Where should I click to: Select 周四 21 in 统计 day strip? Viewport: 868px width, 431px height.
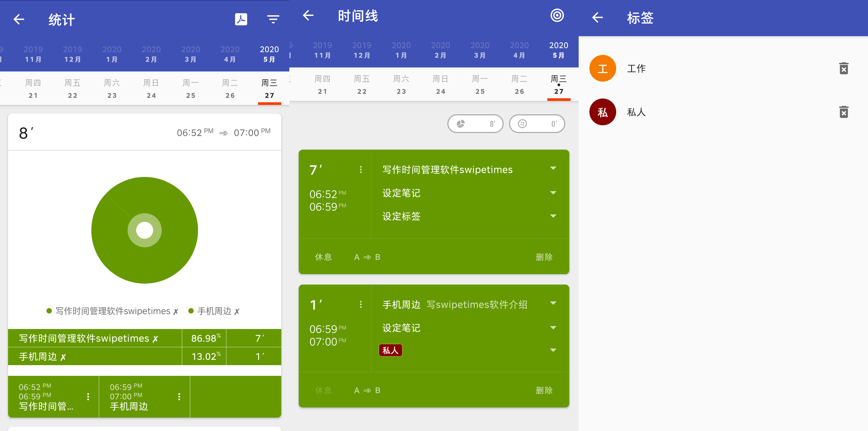pos(33,89)
